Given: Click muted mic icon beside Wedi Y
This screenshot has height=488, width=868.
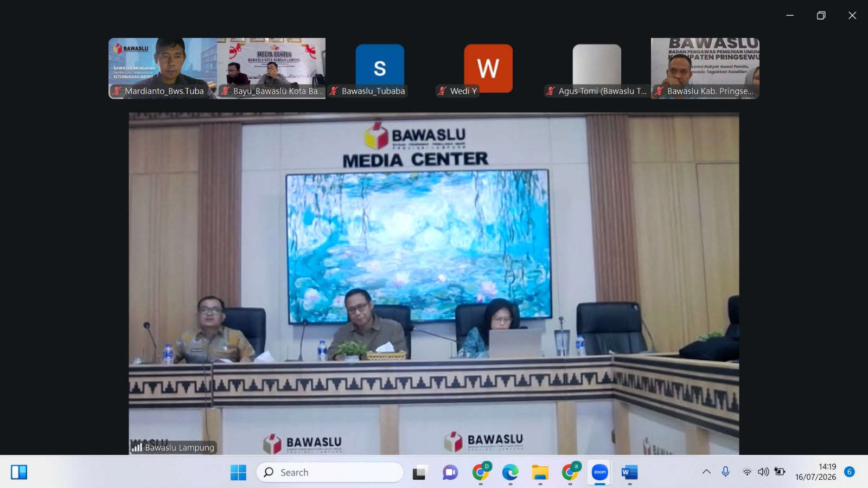Looking at the screenshot, I should [x=442, y=91].
